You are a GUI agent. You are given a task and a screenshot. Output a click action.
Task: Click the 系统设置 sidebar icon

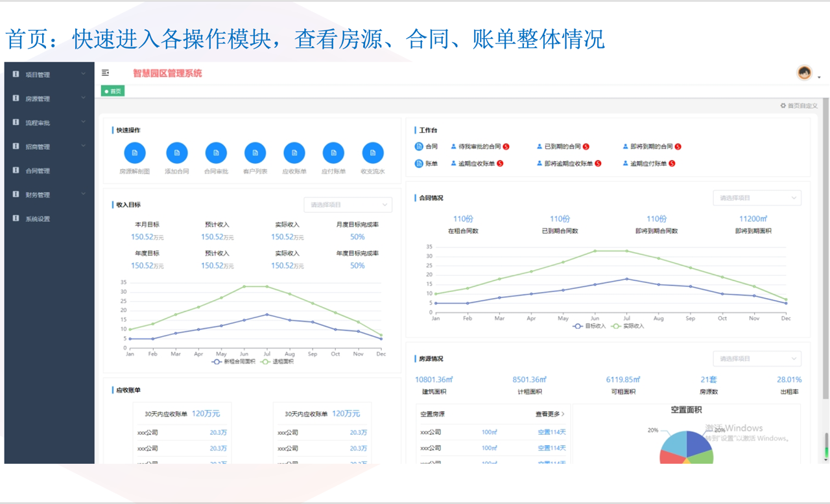click(16, 218)
